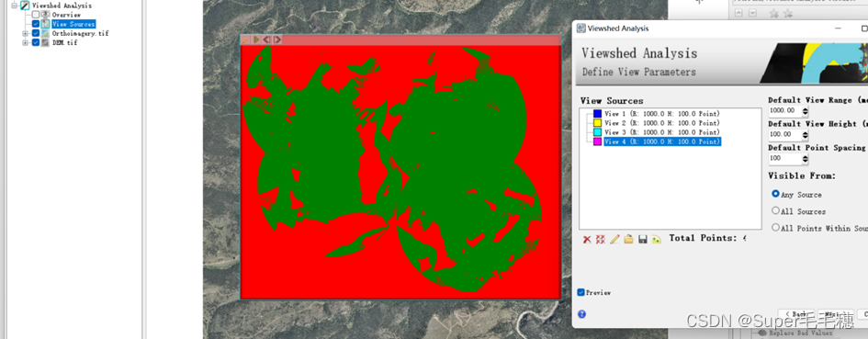Click the DEM.tif raster layer icon
The width and height of the screenshot is (868, 339).
(45, 42)
